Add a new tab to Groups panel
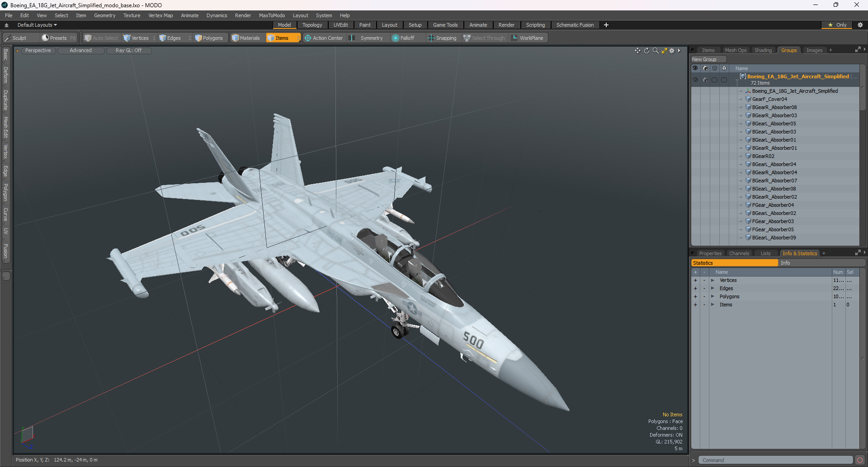Screen dimensions: 868x467 pos(830,50)
